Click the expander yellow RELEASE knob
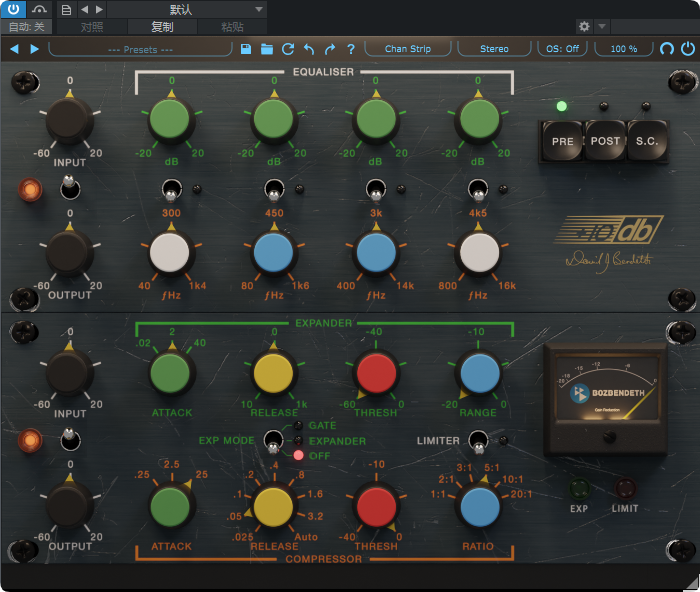The image size is (700, 592). (x=273, y=373)
